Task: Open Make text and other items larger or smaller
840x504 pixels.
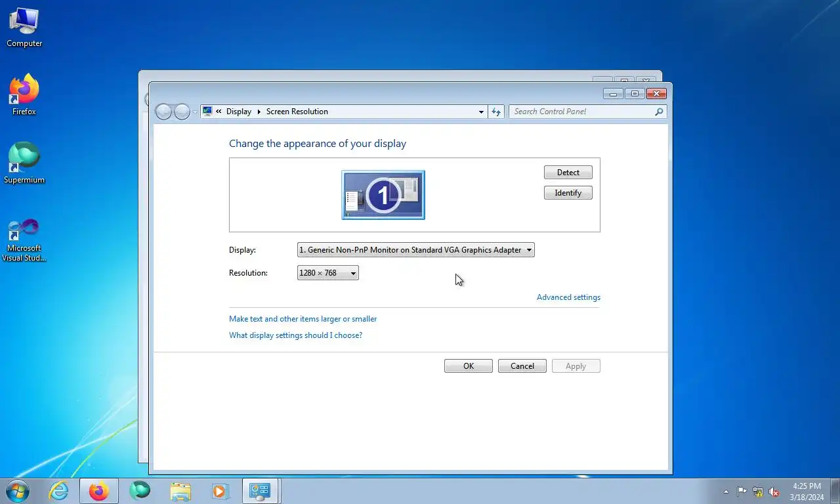Action: (x=303, y=319)
